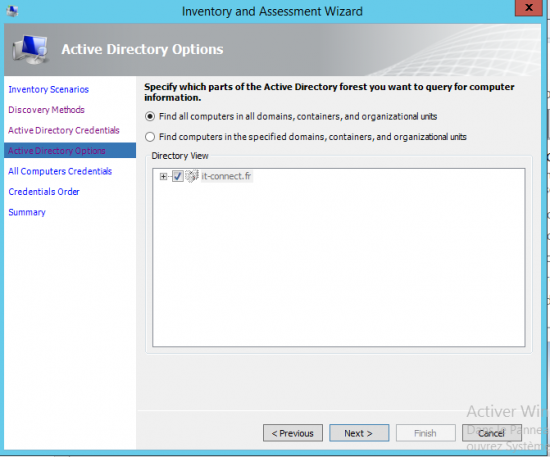Viewport: 550px width, 457px height.
Task: Click the computer icon in the header banner
Action: click(30, 49)
